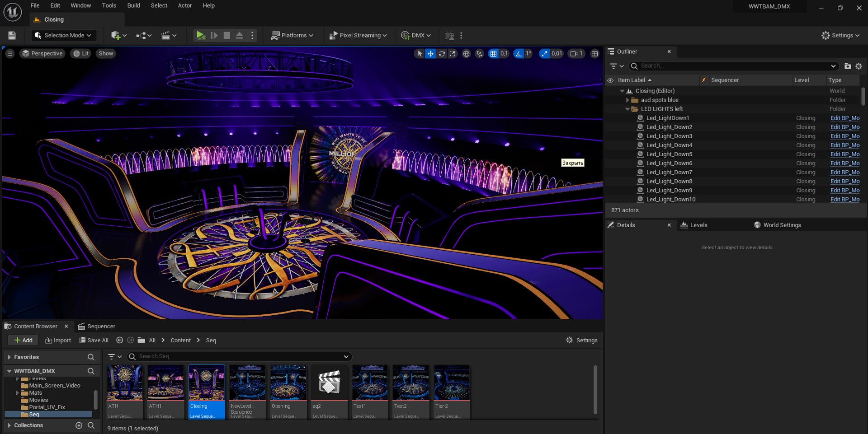Close the Outliner panel tab
The height and width of the screenshot is (434, 868).
669,51
